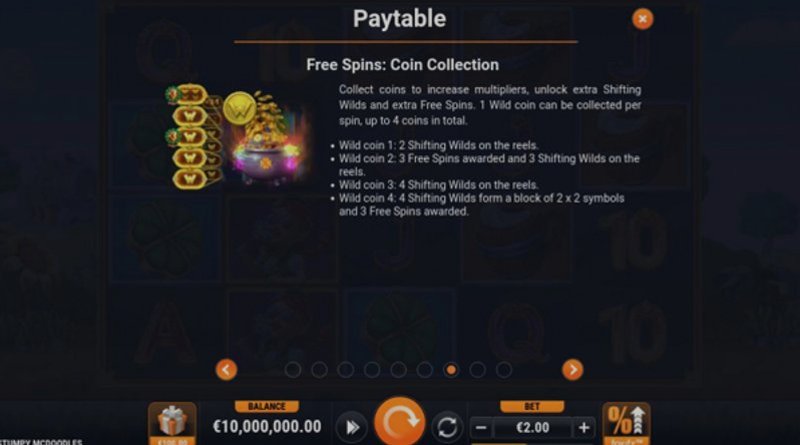Select the fifth paytable page dot

click(x=398, y=369)
